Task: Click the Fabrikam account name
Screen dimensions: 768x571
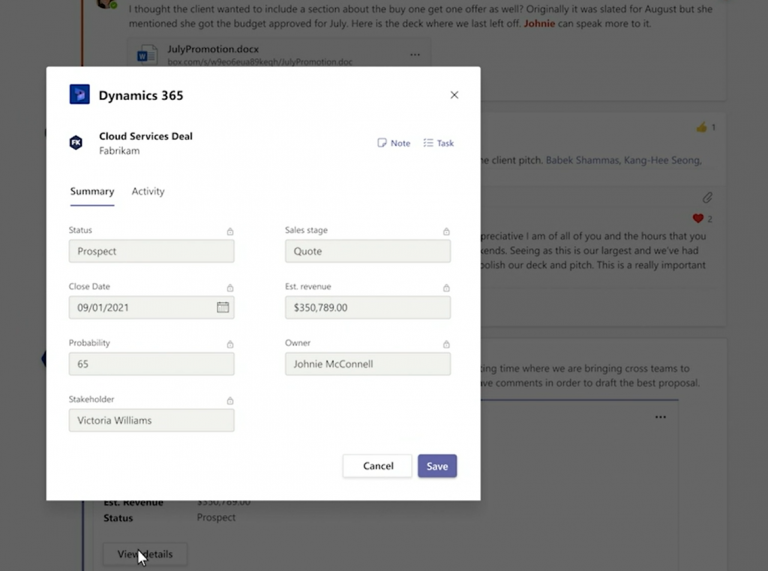Action: coord(119,151)
